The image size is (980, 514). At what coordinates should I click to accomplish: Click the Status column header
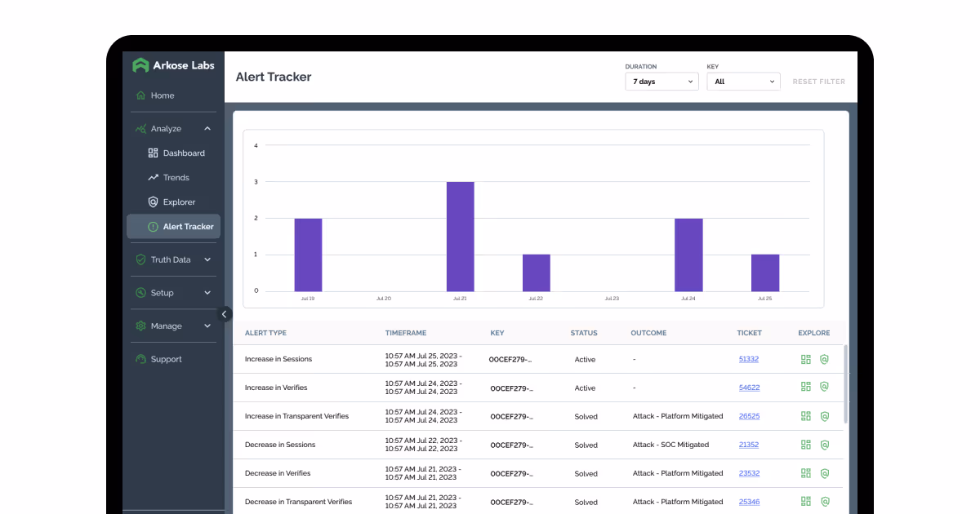584,333
